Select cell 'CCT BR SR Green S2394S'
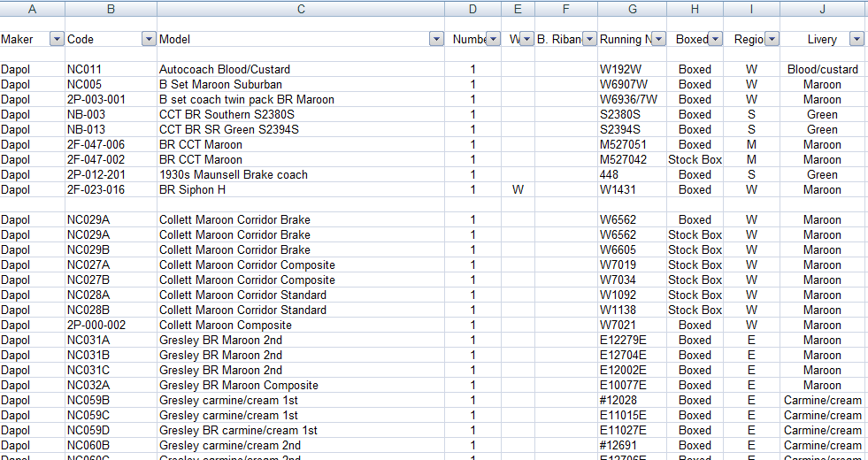868x460 pixels. click(301, 129)
